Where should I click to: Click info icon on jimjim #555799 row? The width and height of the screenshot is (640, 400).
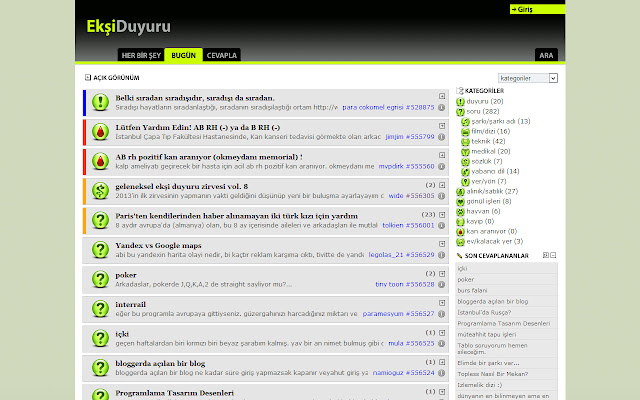pos(442,137)
